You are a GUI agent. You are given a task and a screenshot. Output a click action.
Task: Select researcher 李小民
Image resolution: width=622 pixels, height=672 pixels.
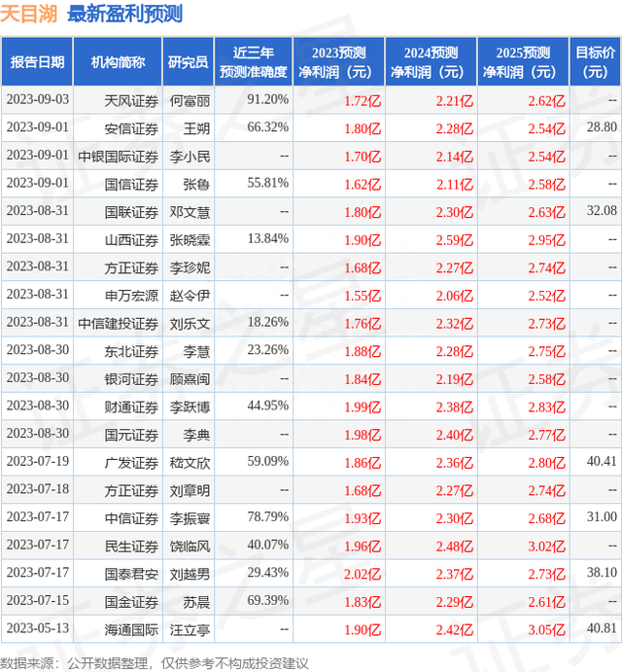tap(190, 157)
